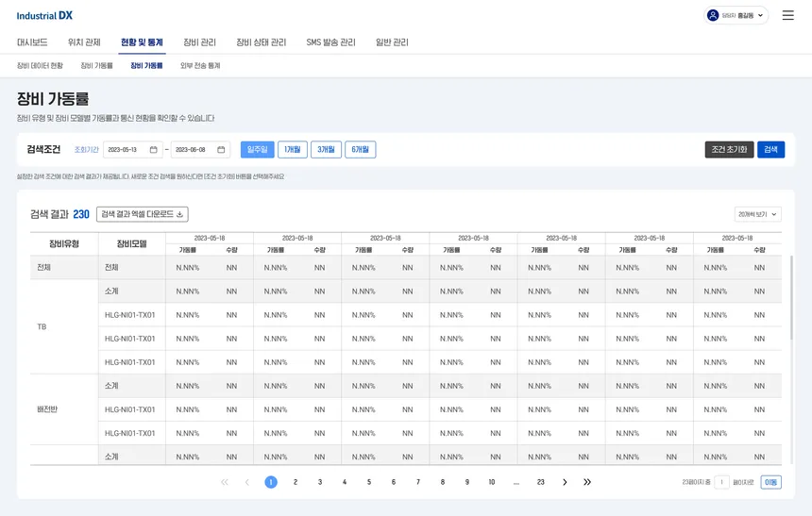Image resolution: width=812 pixels, height=516 pixels.
Task: Select page 1 in pagination
Action: [271, 482]
